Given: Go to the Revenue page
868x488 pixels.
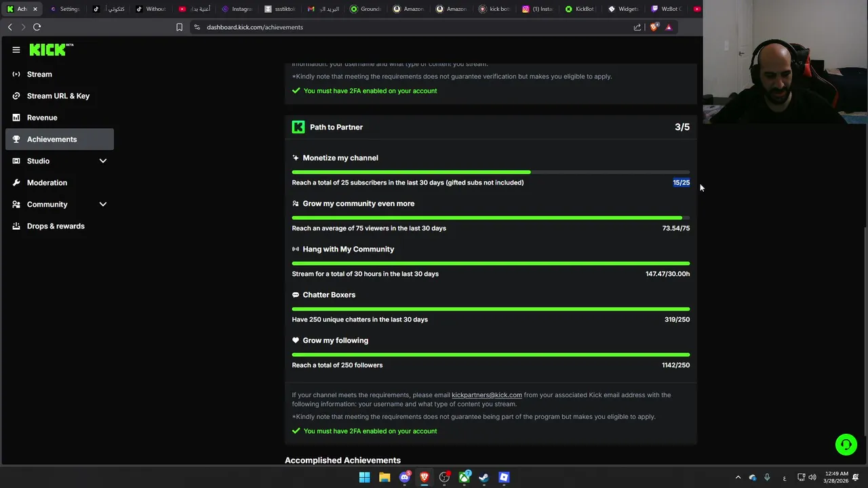Looking at the screenshot, I should pos(60,117).
